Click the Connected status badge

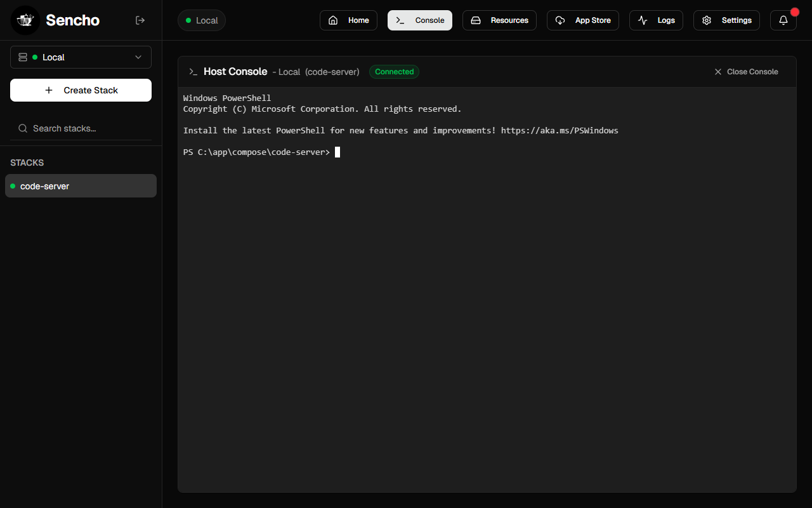394,72
